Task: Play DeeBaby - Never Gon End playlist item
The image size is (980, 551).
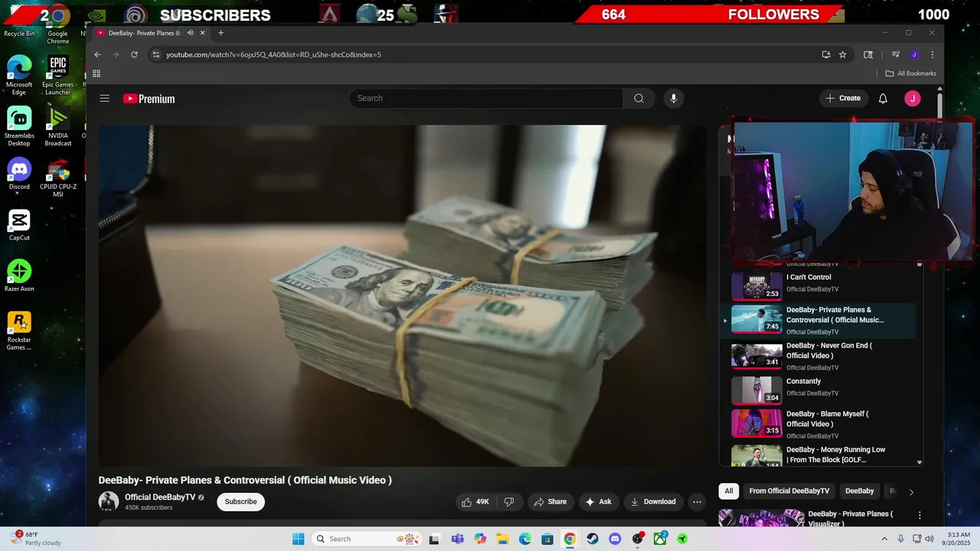Action: [x=819, y=356]
